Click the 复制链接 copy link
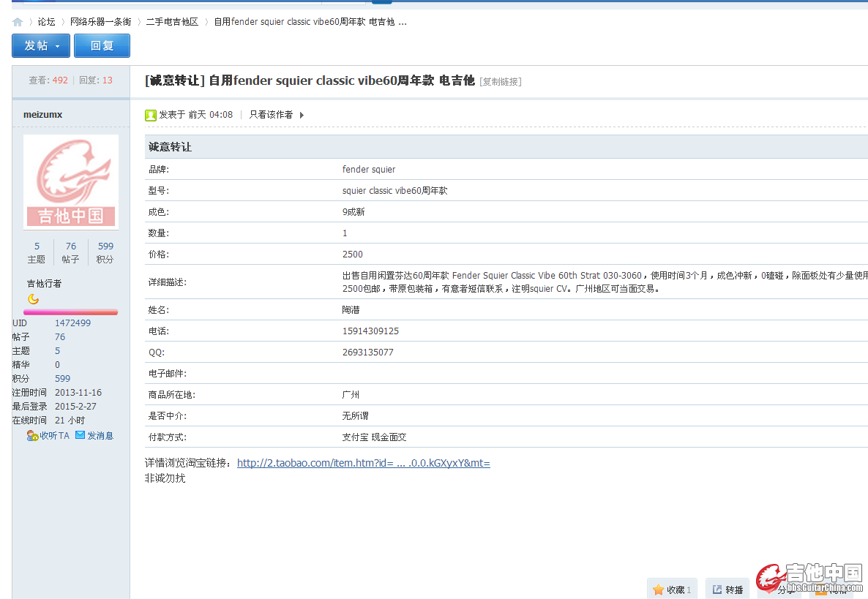This screenshot has width=868, height=599. [501, 82]
